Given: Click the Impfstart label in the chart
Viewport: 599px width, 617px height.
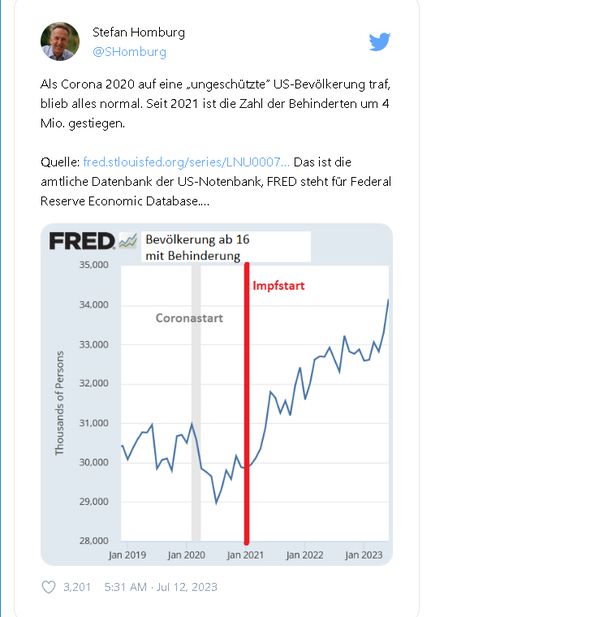Looking at the screenshot, I should tap(279, 286).
